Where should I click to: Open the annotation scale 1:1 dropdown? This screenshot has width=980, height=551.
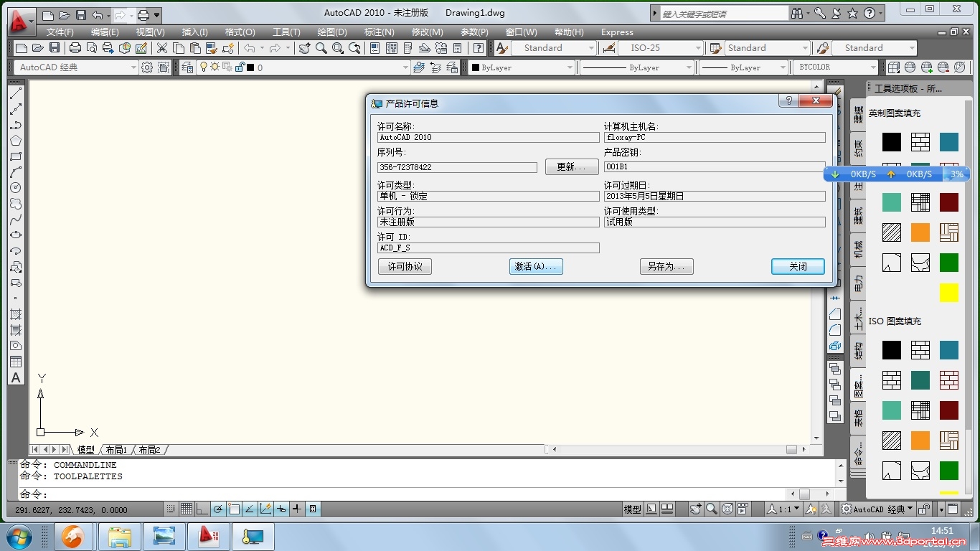point(783,509)
